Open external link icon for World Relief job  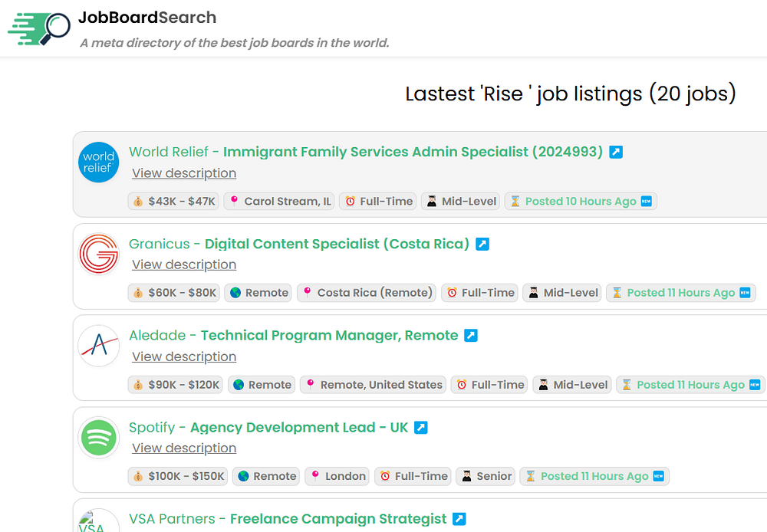point(616,152)
